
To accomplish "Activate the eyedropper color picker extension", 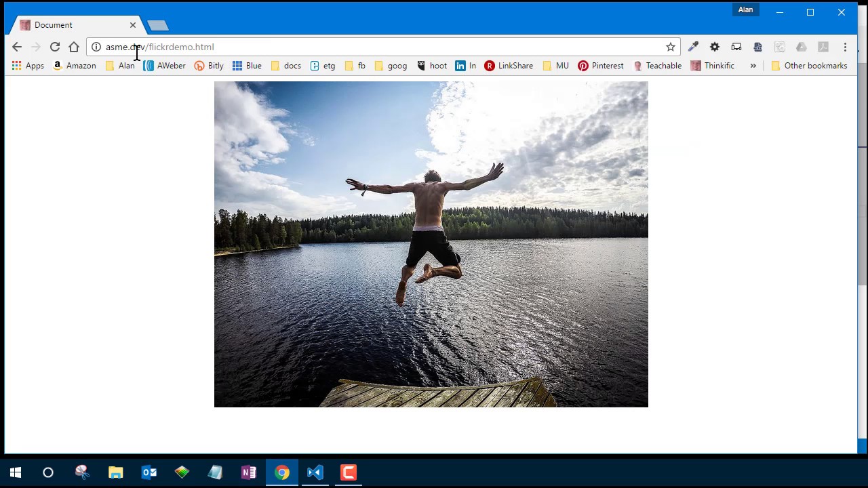I will click(693, 47).
